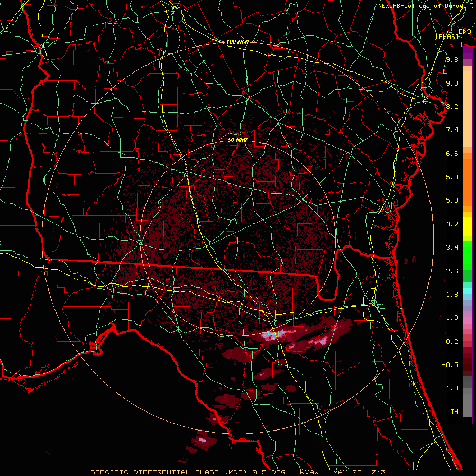Click the 7.4 legend value
The width and height of the screenshot is (476, 476).
(452, 130)
